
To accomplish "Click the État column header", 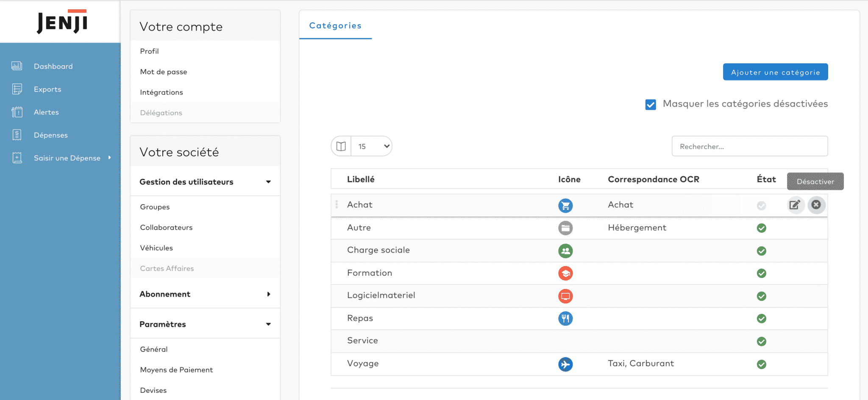I will click(766, 179).
